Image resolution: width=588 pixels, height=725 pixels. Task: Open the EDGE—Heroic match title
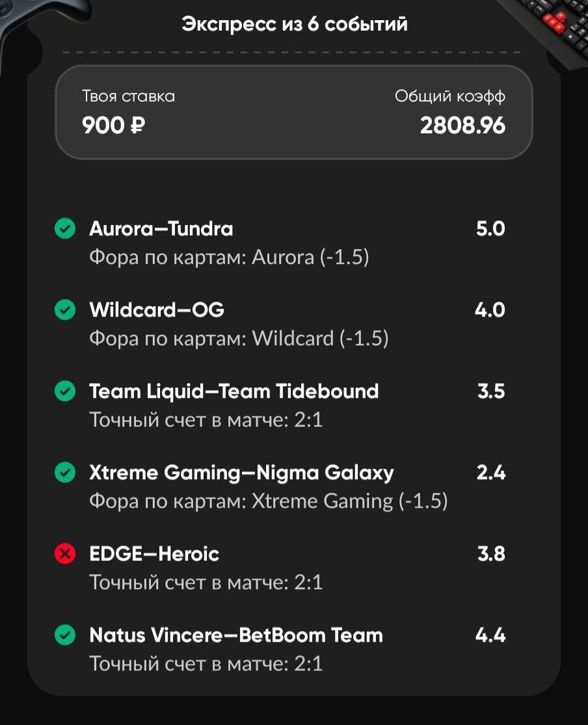154,554
